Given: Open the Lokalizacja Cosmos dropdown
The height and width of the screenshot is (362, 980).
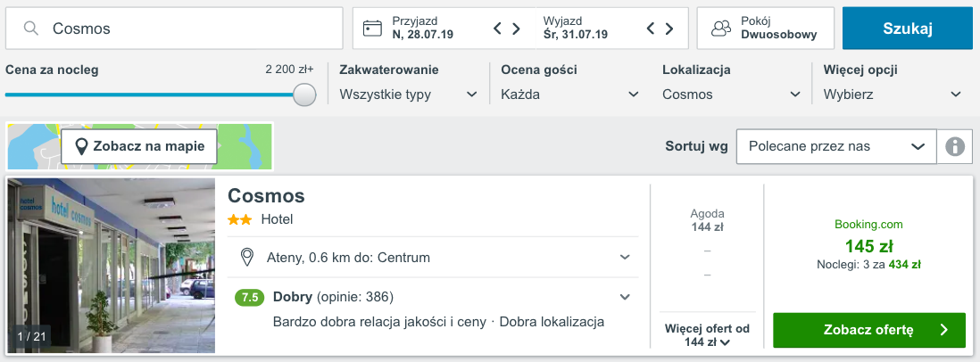Looking at the screenshot, I should (732, 95).
